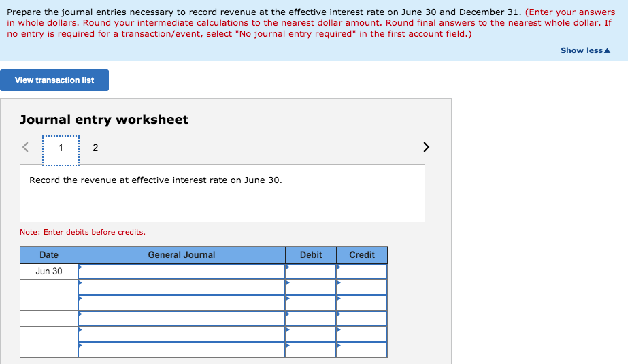Open fifth row General Journal account field
Image resolution: width=632 pixels, height=364 pixels.
[182, 334]
